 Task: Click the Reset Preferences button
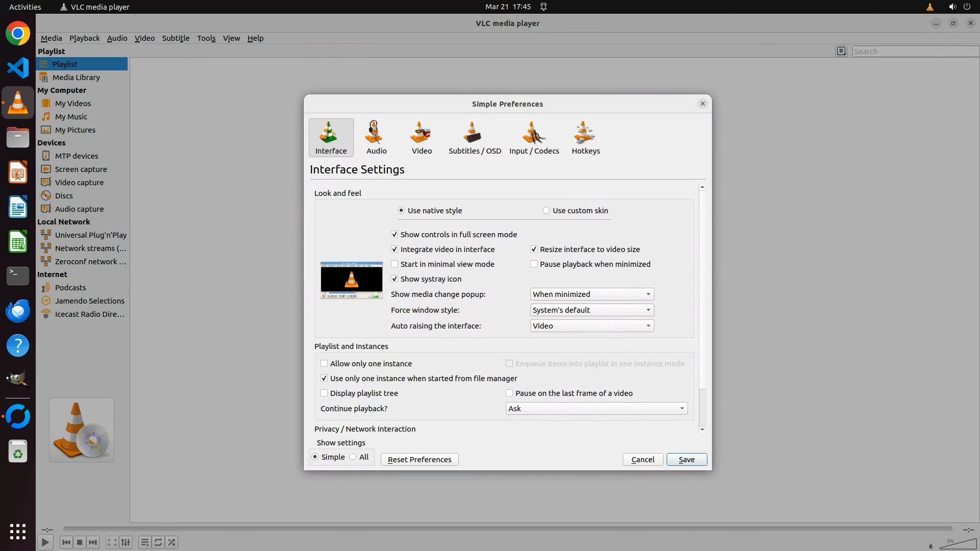[419, 460]
